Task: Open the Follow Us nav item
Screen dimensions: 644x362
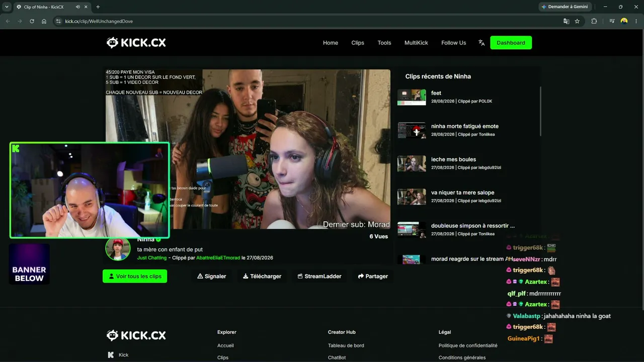Action: pyautogui.click(x=454, y=43)
